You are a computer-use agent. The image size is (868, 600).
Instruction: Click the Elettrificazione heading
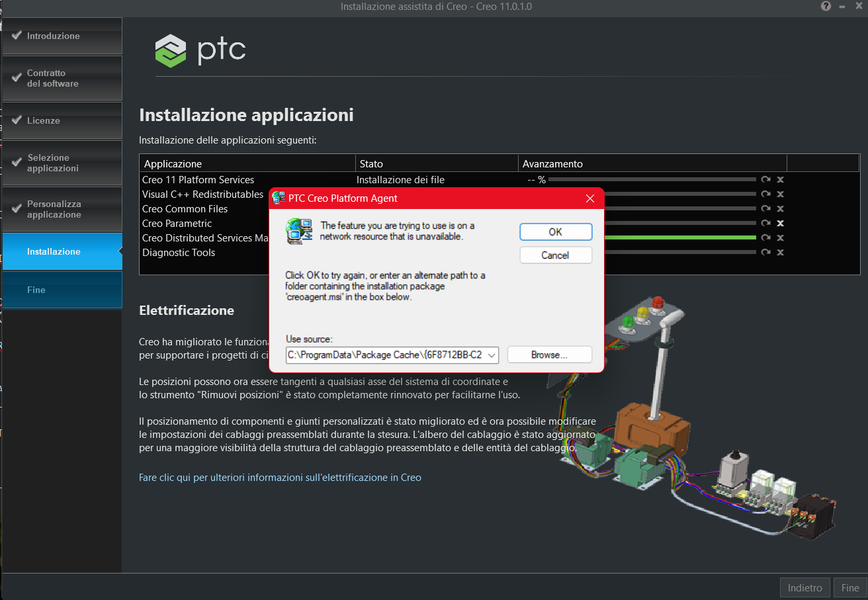[x=187, y=310]
